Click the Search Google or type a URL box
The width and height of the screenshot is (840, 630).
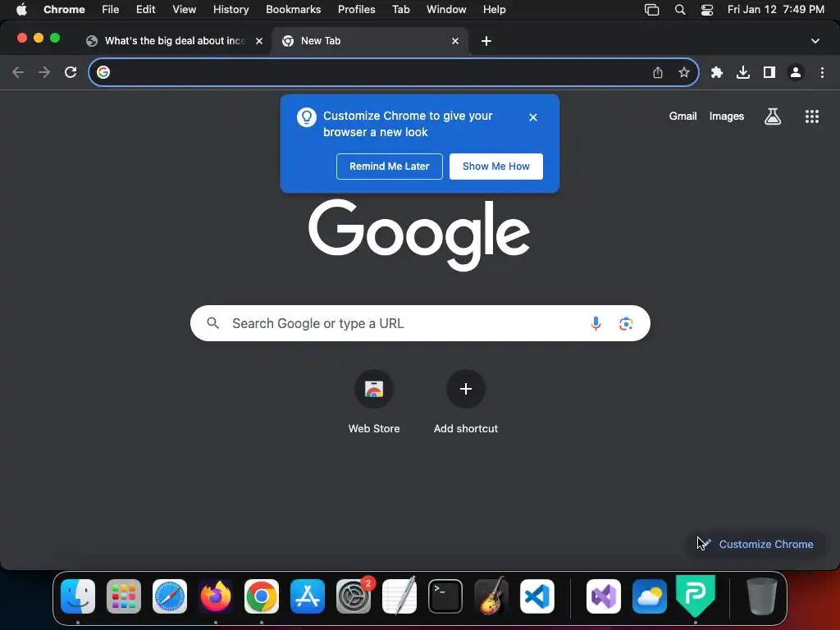[420, 323]
